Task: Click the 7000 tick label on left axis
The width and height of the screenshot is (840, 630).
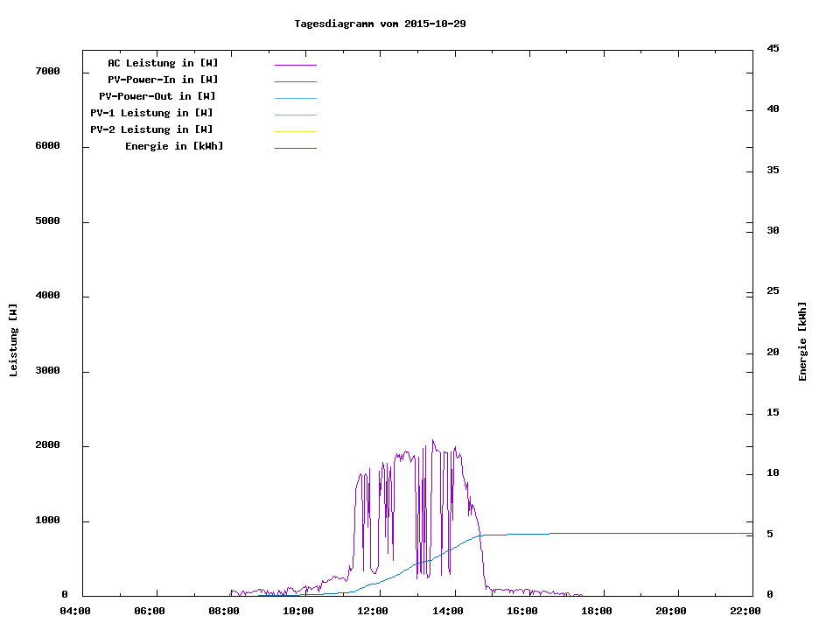Action: click(47, 71)
